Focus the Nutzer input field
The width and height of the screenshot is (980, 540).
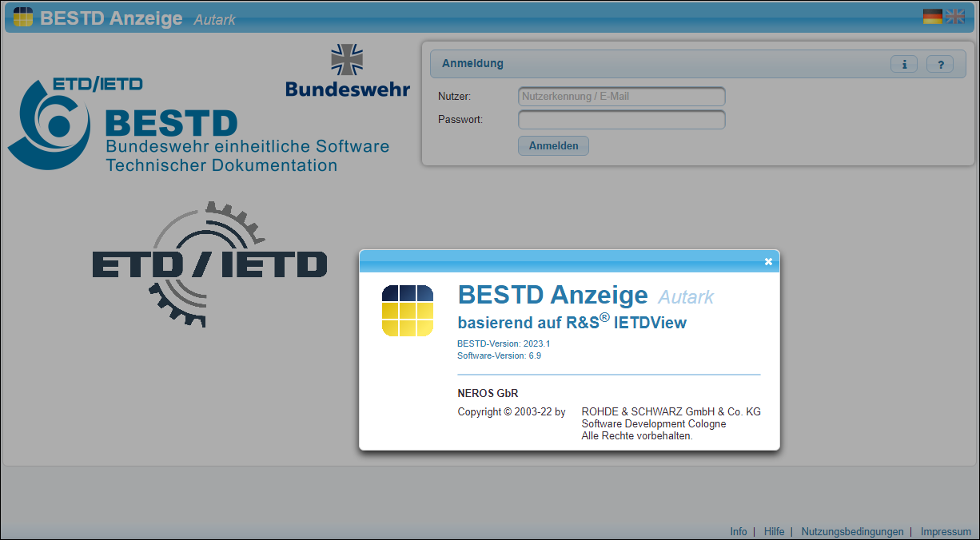coord(622,97)
